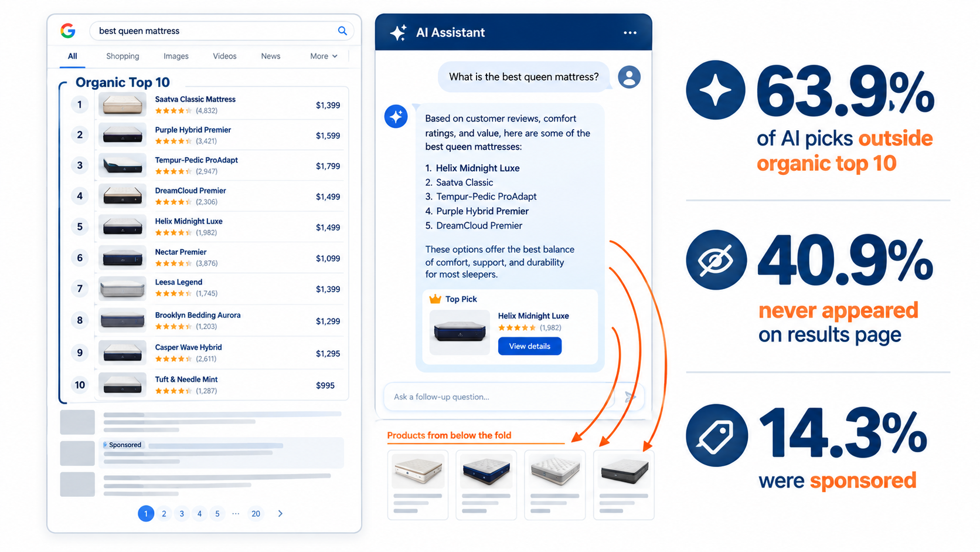Click the Sponsored label in results
Screen dimensions: 980x552
click(122, 445)
